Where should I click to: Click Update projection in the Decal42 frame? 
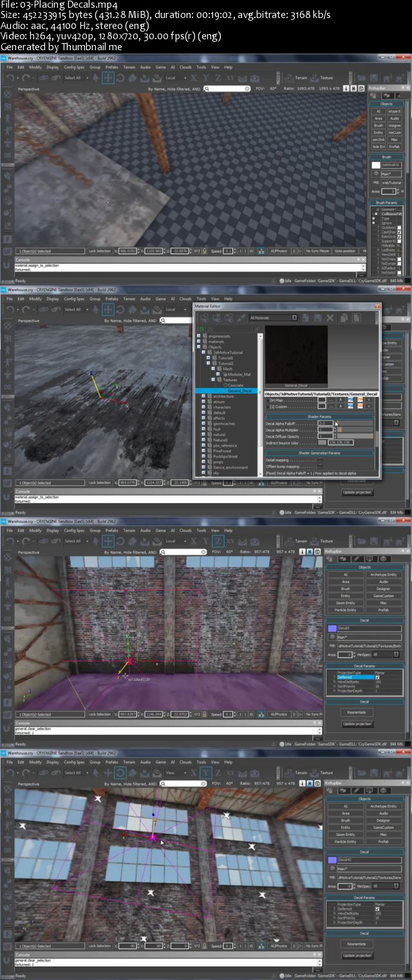click(x=357, y=956)
